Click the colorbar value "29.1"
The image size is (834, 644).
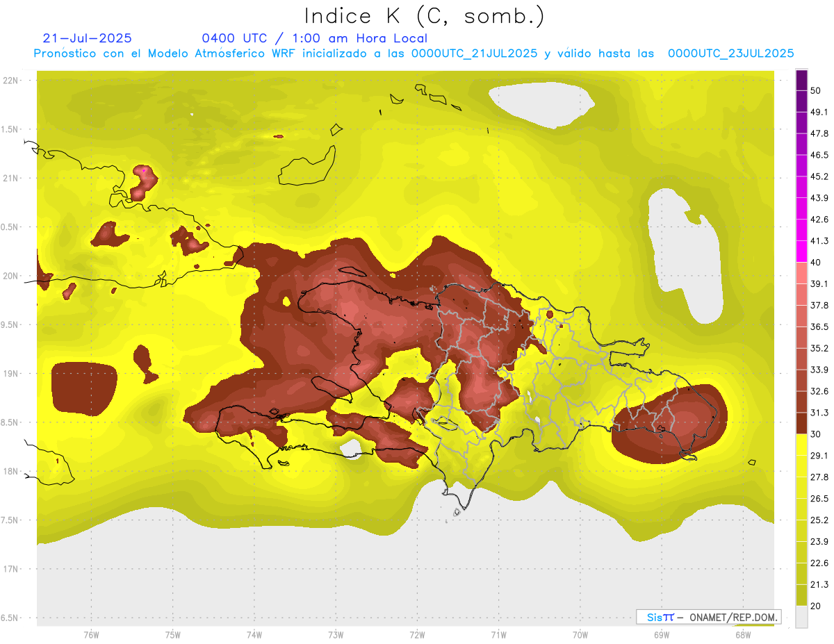pos(819,456)
